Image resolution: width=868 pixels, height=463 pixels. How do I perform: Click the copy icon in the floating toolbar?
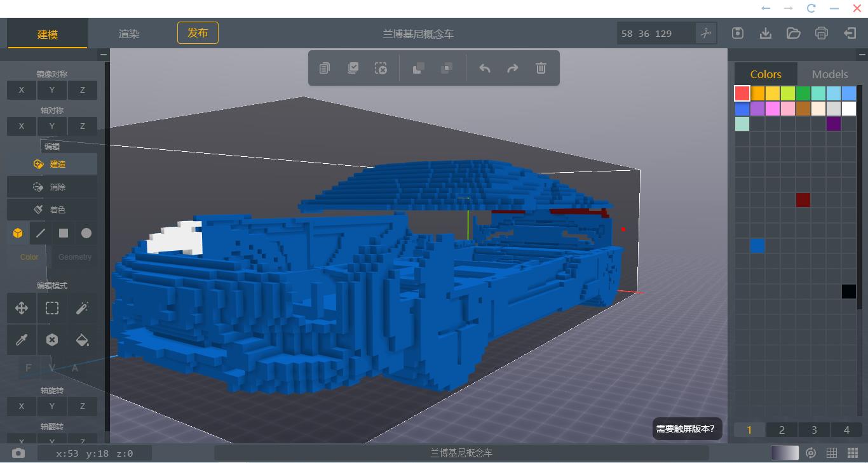pyautogui.click(x=325, y=68)
